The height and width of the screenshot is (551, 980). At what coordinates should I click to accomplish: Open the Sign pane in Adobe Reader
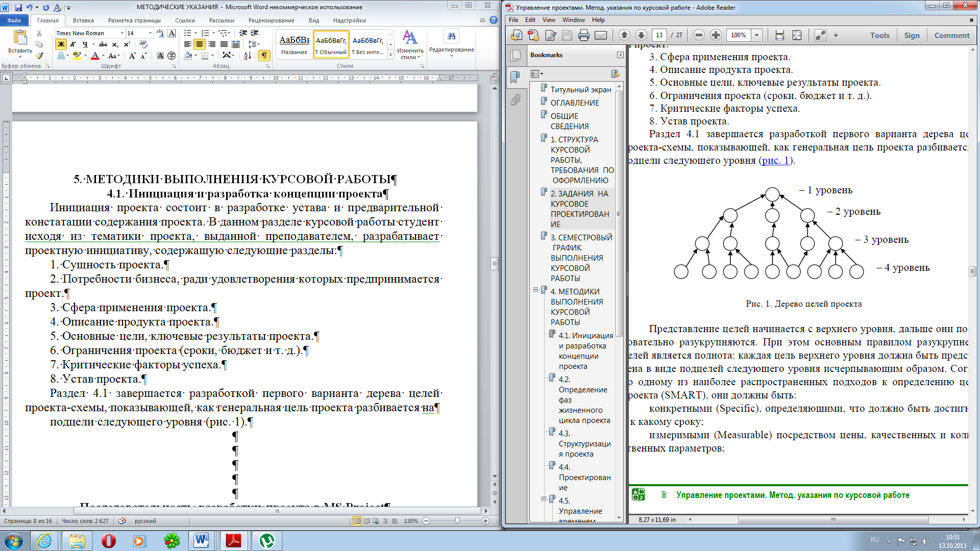(x=912, y=35)
